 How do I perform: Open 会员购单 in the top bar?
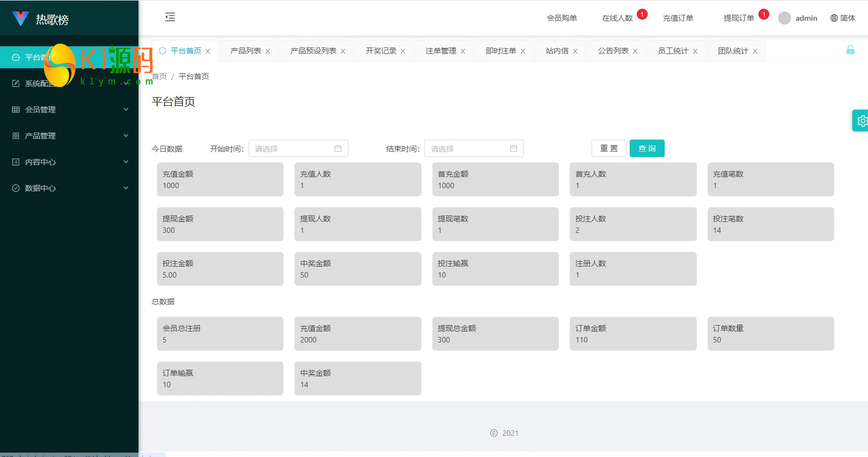click(x=562, y=18)
